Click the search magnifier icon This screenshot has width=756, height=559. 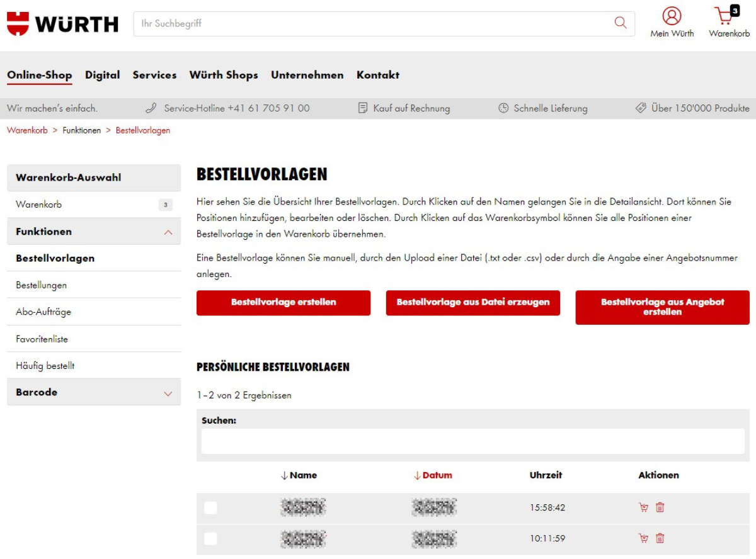pyautogui.click(x=621, y=23)
